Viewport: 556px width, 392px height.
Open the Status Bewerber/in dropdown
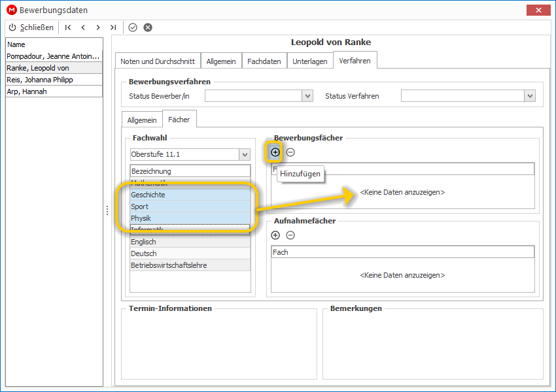pyautogui.click(x=307, y=95)
